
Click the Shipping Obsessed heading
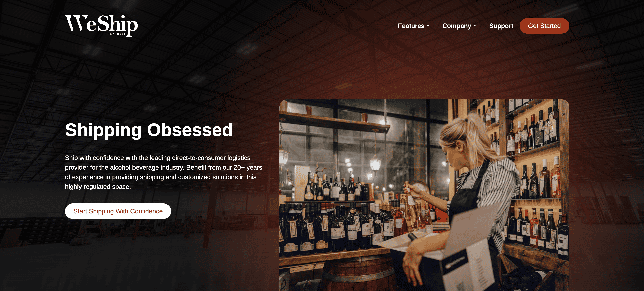[149, 130]
